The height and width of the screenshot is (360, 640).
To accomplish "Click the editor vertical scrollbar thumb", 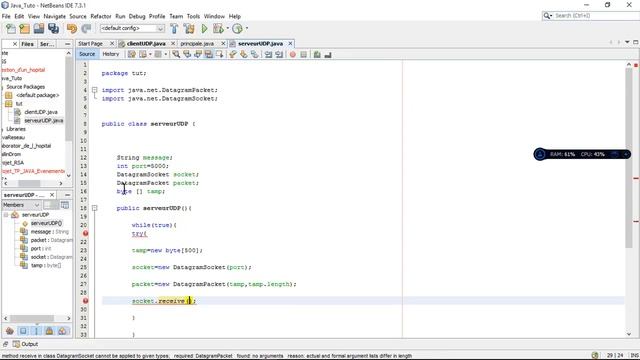I will coord(628,157).
